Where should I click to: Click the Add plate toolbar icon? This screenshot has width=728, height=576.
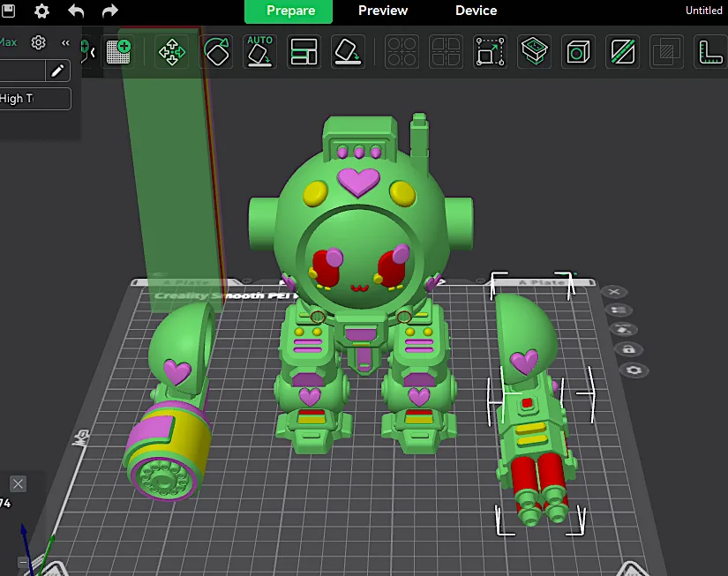pos(118,51)
